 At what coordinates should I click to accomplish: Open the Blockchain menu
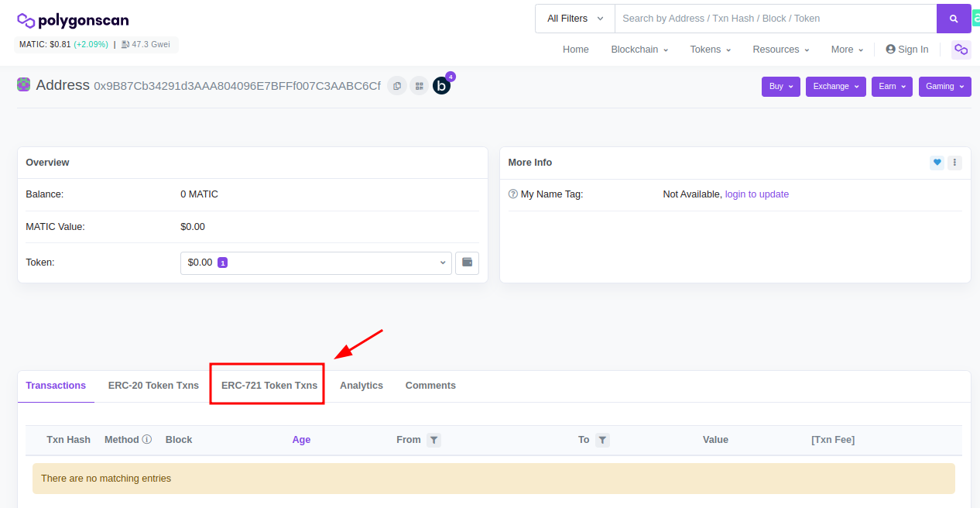tap(639, 50)
